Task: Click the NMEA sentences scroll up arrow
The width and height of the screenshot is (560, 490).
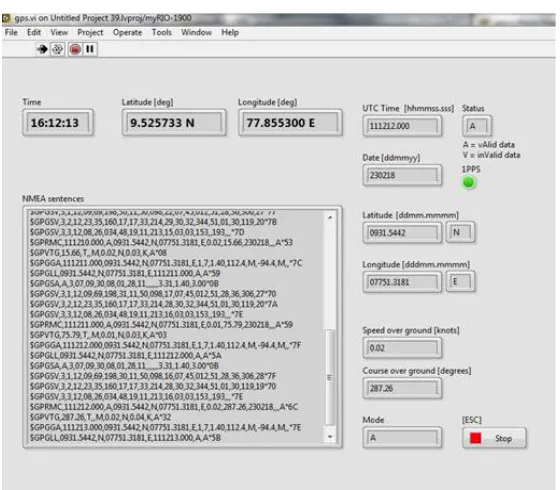Action: 330,217
